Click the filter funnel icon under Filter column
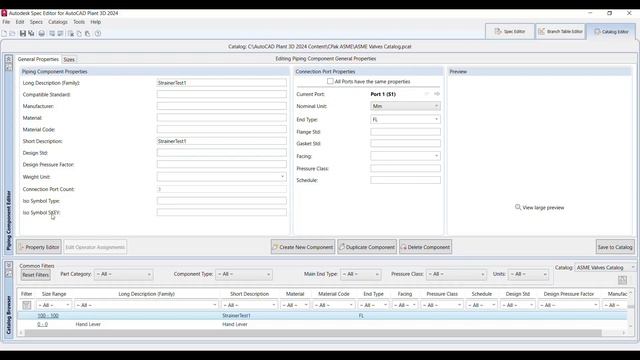 pyautogui.click(x=27, y=305)
